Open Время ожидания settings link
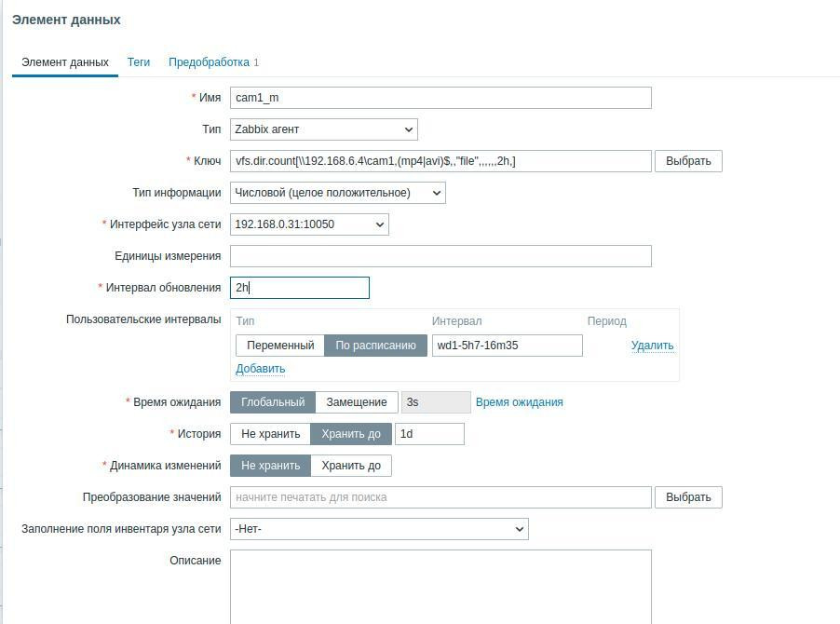 point(518,401)
